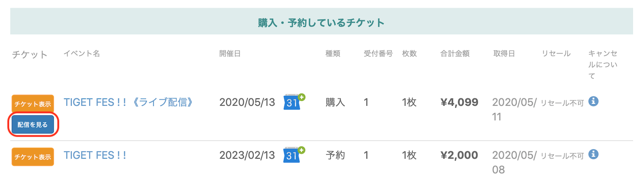644x178 pixels.
Task: Click the 取得日 column header
Action: click(x=504, y=54)
